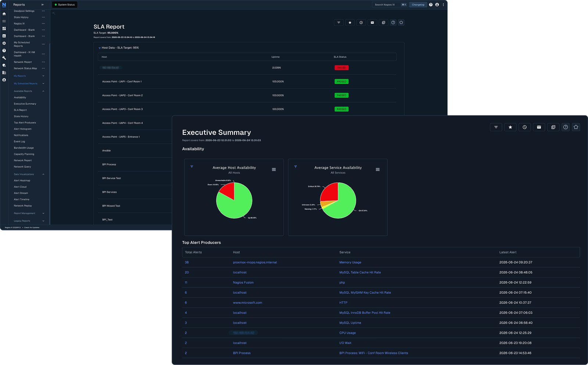The width and height of the screenshot is (588, 365).
Task: Expand the Legacy Reports sidebar section
Action: pyautogui.click(x=29, y=221)
